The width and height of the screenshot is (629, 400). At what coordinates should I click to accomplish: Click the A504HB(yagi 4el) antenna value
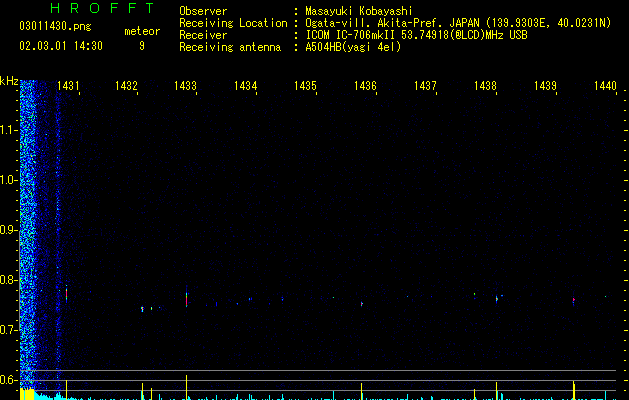tap(353, 47)
